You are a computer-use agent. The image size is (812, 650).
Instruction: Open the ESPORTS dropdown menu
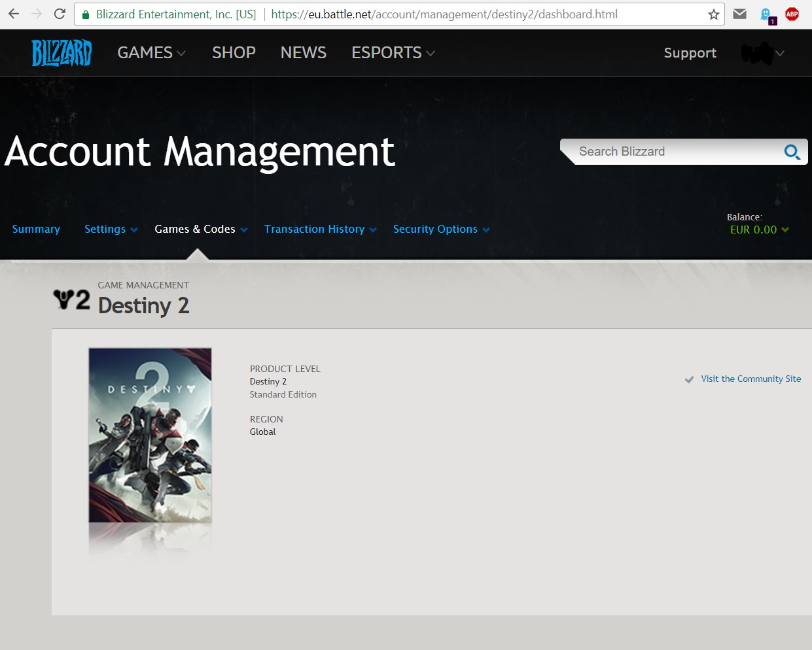point(393,53)
